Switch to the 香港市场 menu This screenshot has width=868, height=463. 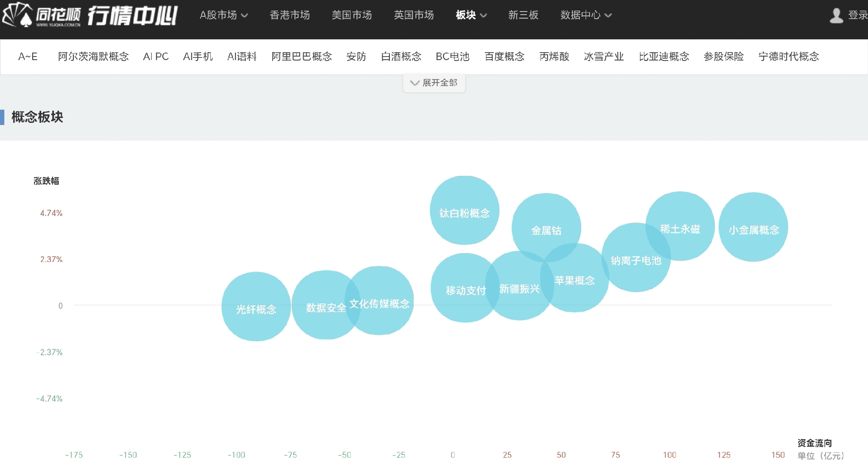pos(289,15)
